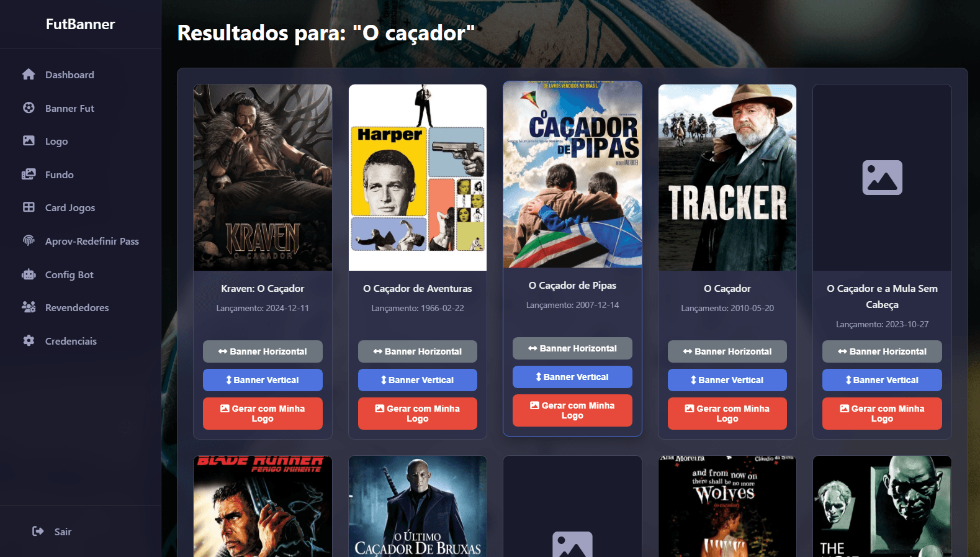Click the Credenciais gear icon
This screenshot has height=557, width=980.
pyautogui.click(x=29, y=340)
